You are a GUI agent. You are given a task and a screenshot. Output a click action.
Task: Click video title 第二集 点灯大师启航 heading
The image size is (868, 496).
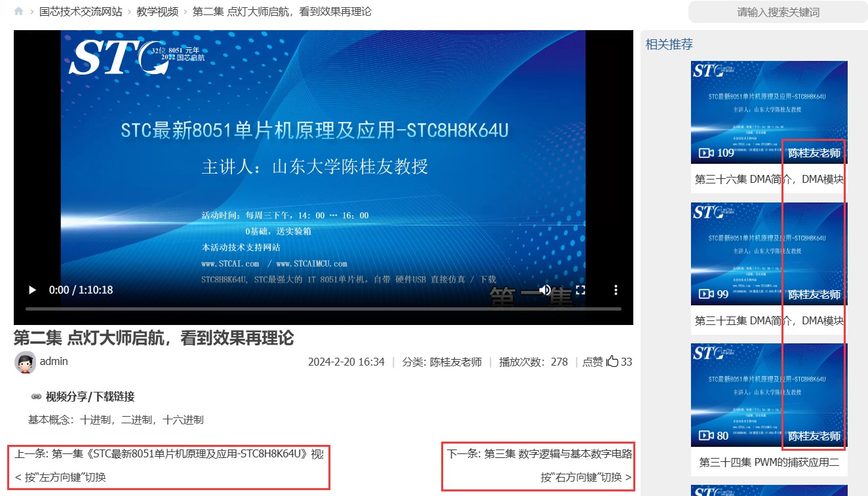[153, 338]
